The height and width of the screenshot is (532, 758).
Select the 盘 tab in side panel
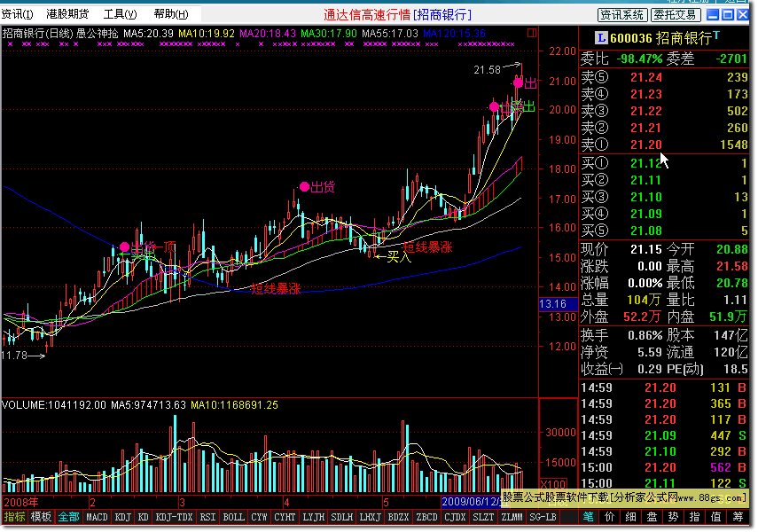pos(653,517)
